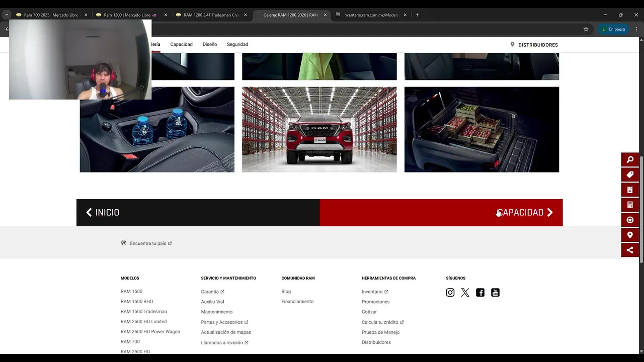Click DISTRIBUIDORES in the top bar
Screen dimensions: 644x362
click(x=534, y=45)
